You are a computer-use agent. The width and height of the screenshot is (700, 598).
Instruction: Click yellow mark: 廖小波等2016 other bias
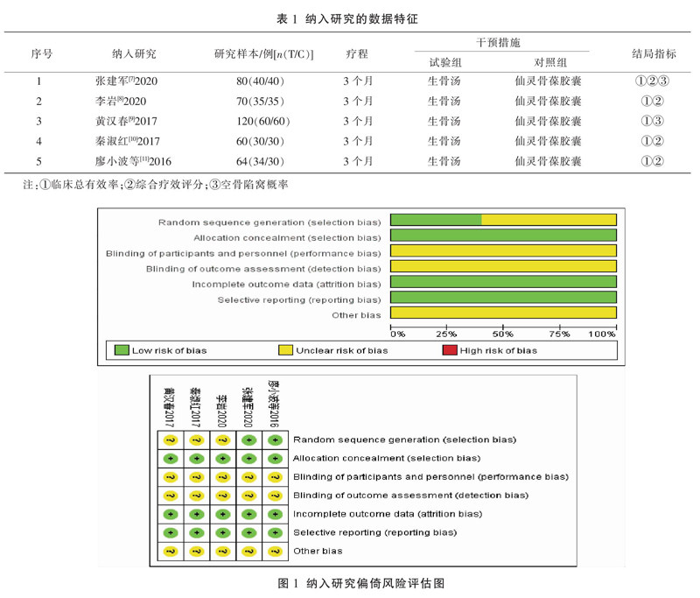tap(275, 552)
